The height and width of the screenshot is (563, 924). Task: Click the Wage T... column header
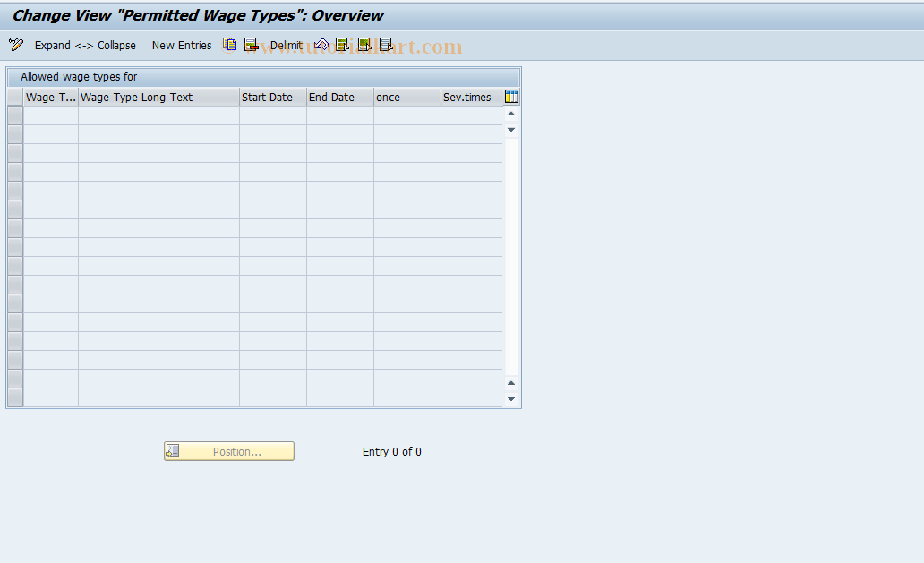click(51, 98)
